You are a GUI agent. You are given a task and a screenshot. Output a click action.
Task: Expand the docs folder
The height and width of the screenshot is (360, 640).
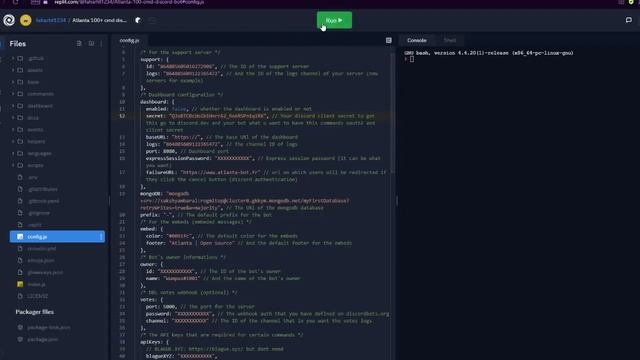13,118
